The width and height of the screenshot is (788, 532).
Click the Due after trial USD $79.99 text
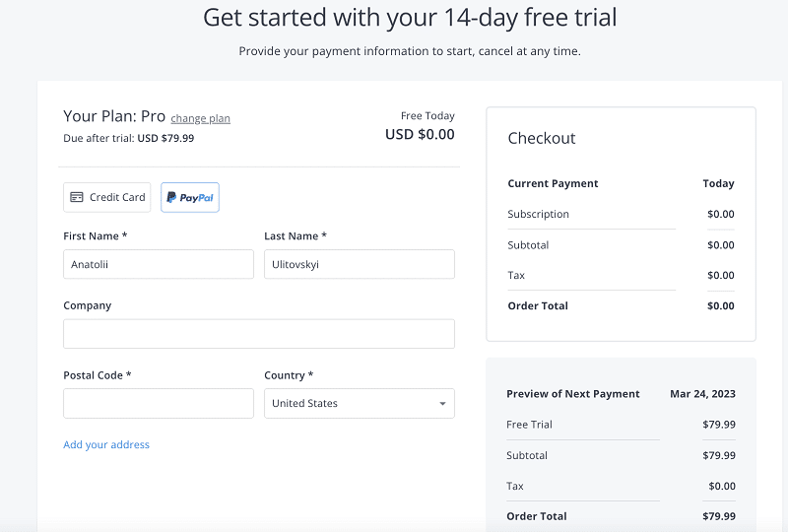pos(129,138)
